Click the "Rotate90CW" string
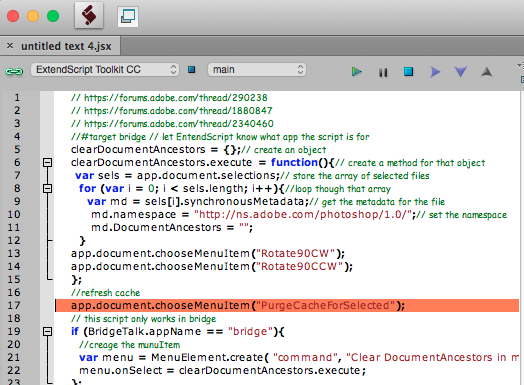 coord(296,253)
